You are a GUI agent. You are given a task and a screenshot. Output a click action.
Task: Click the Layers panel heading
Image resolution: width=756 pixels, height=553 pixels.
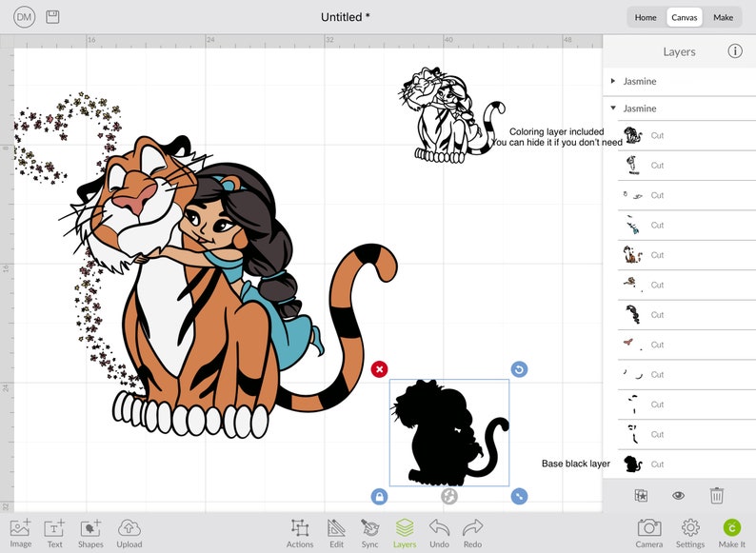pos(679,51)
